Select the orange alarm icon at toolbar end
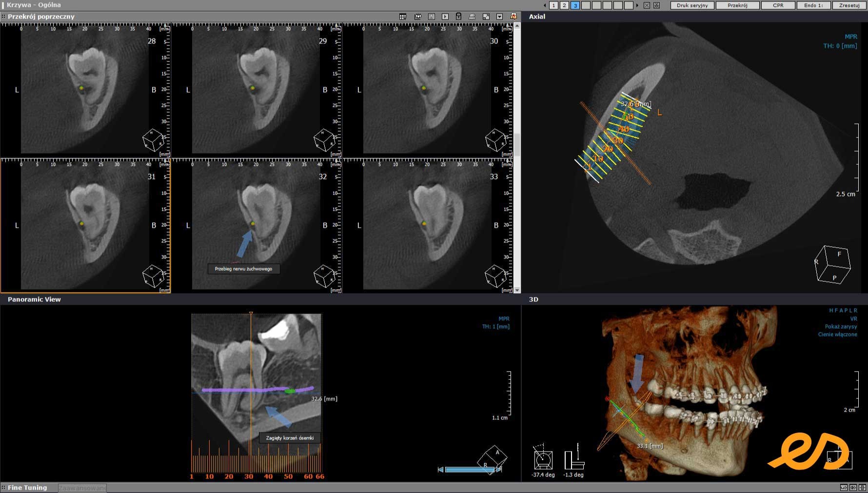The height and width of the screenshot is (493, 868). tap(513, 16)
